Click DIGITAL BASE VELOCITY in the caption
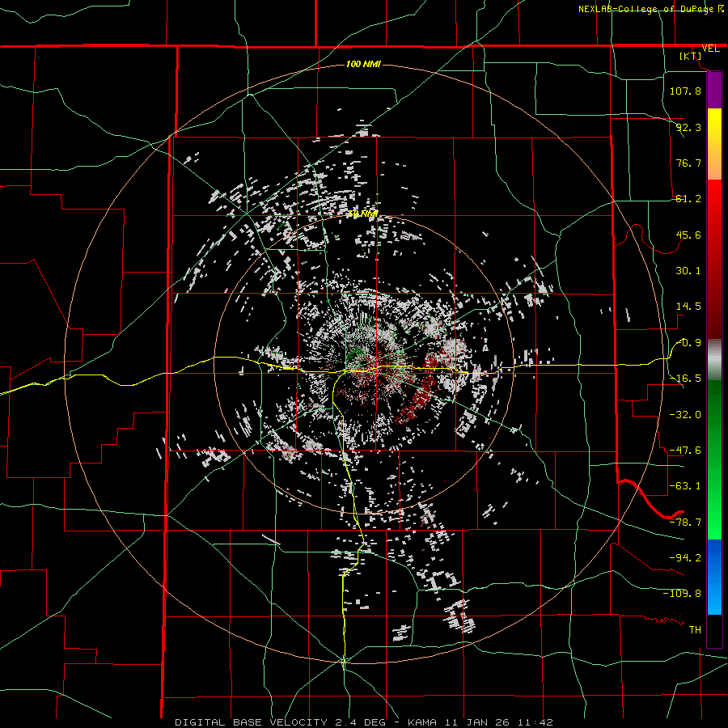This screenshot has width=728, height=728. tap(251, 722)
